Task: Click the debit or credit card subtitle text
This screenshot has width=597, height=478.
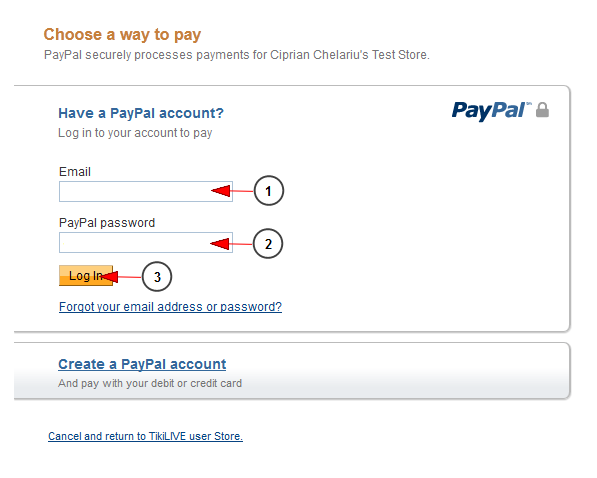Action: coord(150,383)
